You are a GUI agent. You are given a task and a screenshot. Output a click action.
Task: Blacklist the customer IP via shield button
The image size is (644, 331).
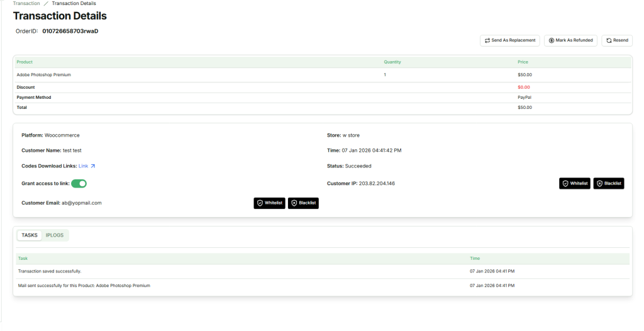click(608, 183)
